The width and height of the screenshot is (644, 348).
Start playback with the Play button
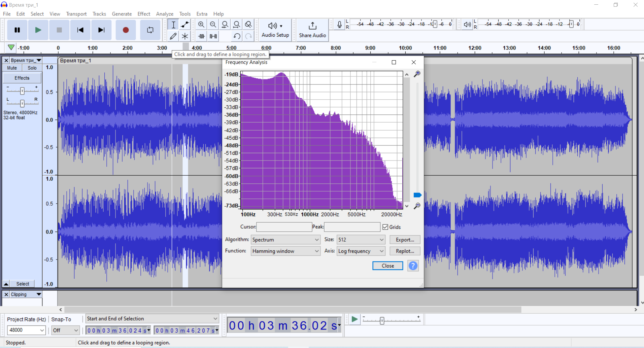[38, 30]
